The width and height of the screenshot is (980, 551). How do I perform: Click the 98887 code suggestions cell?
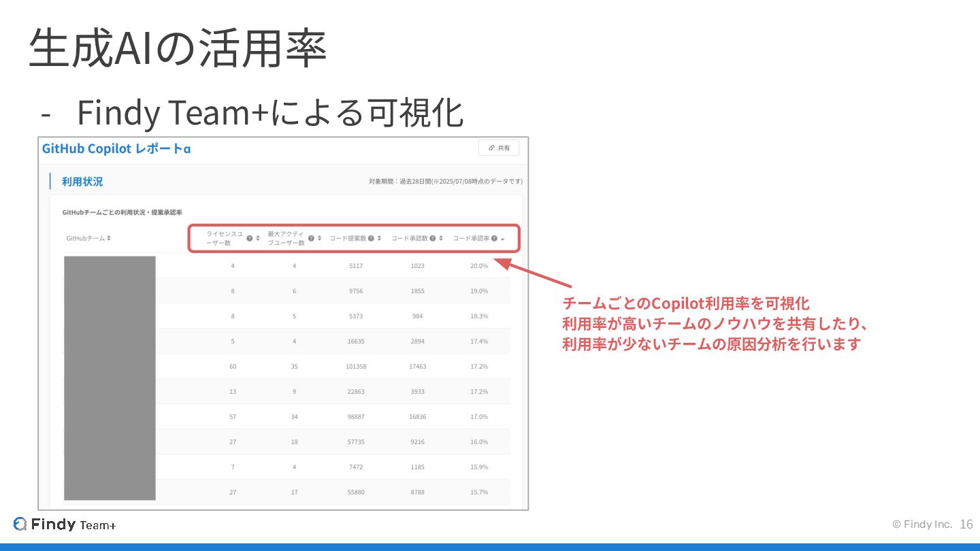[x=356, y=417]
